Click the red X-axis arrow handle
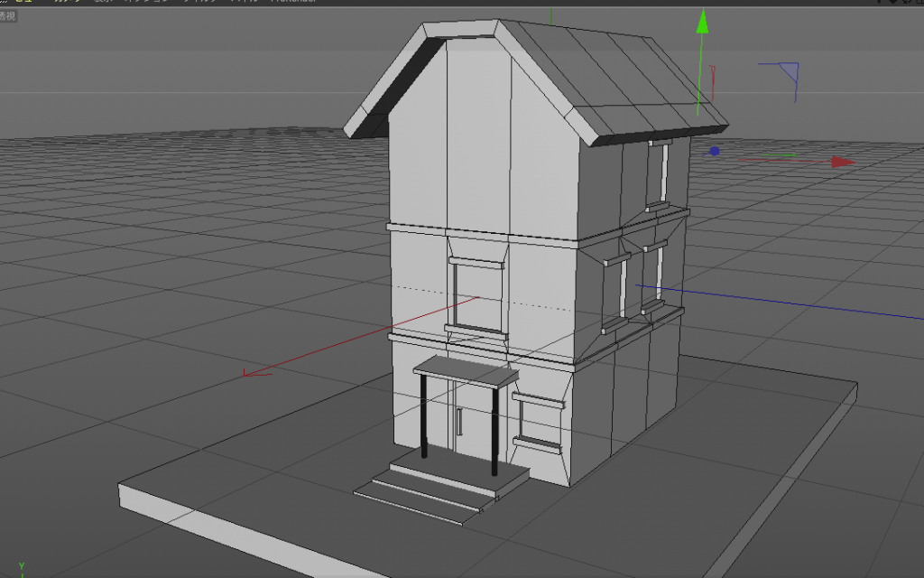This screenshot has width=924, height=578. point(844,162)
